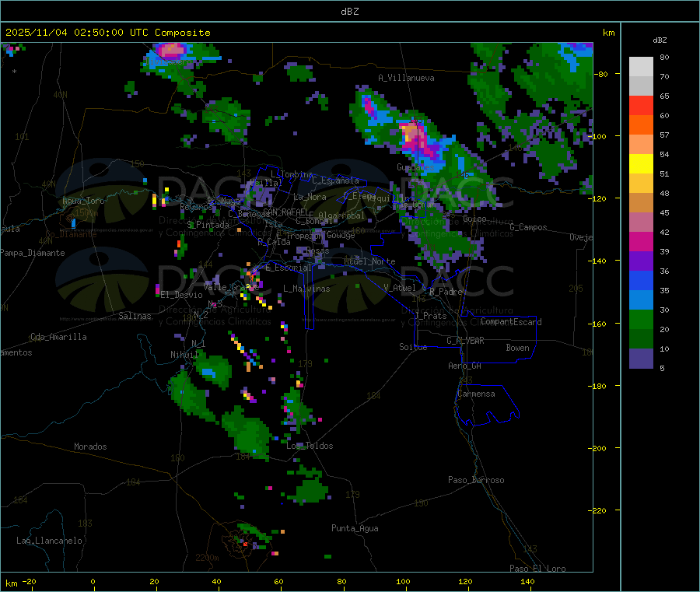Click the 0 km horizontal axis tick label
Viewport: 700px width, 592px height.
[x=93, y=582]
